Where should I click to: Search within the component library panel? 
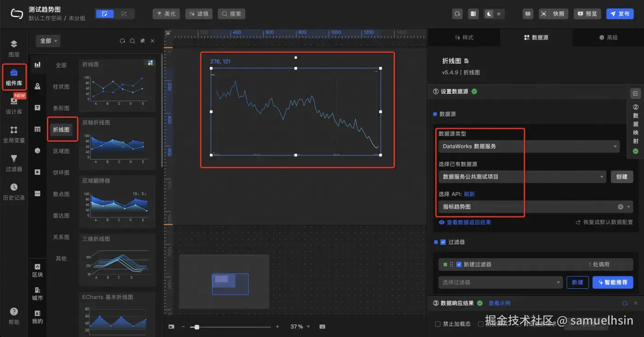point(132,41)
